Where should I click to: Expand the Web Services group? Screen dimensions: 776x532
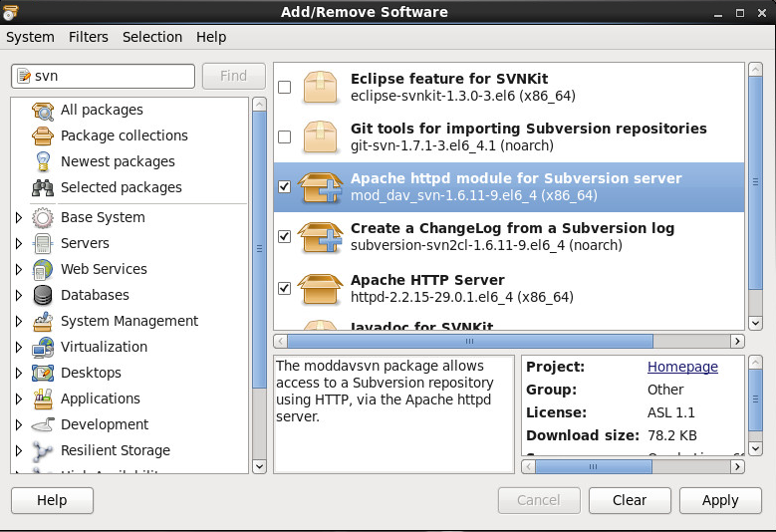(19, 269)
